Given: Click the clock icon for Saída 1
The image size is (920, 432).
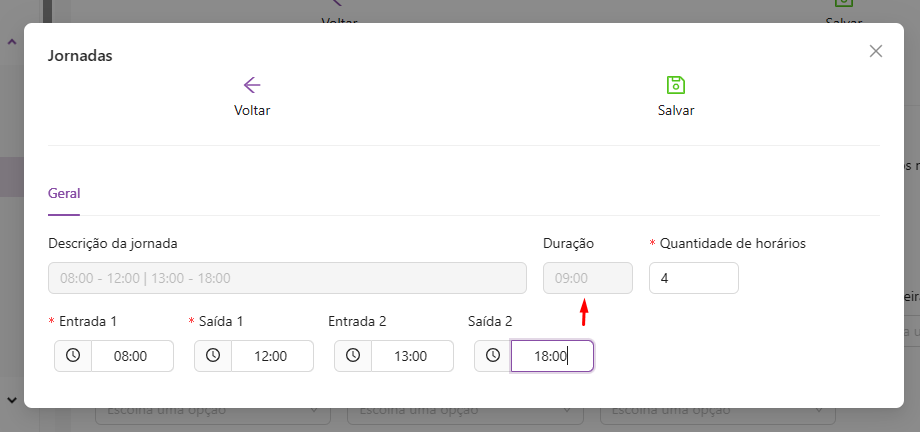Looking at the screenshot, I should click(213, 356).
